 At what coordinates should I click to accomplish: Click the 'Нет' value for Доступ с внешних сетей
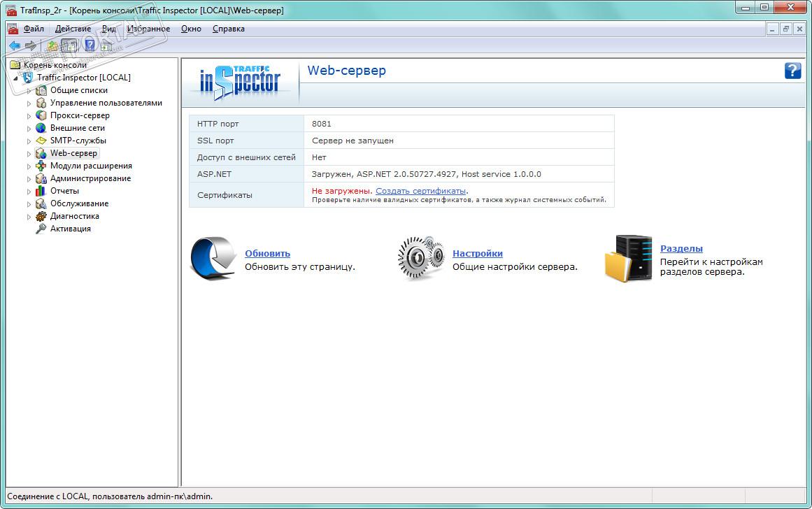click(319, 157)
